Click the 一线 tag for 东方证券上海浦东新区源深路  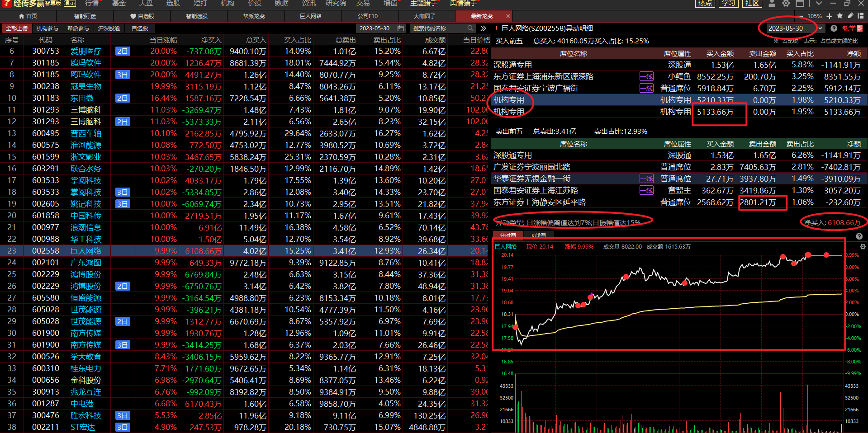pos(646,76)
